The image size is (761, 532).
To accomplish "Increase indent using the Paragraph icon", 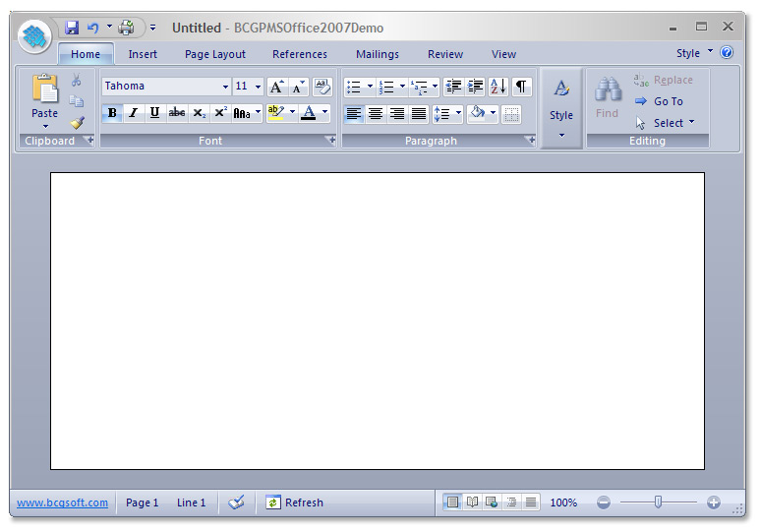I will pos(476,87).
